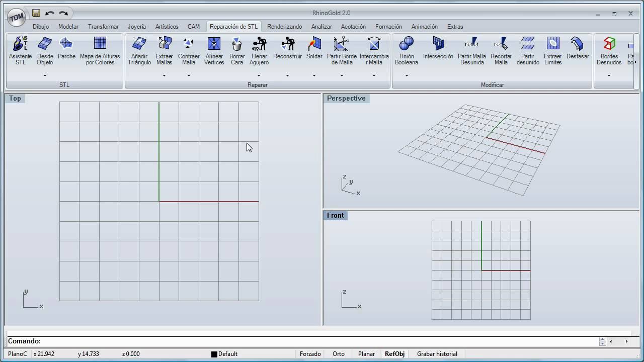Expand the Unión Booleana dropdown arrow
644x362 pixels.
[407, 75]
